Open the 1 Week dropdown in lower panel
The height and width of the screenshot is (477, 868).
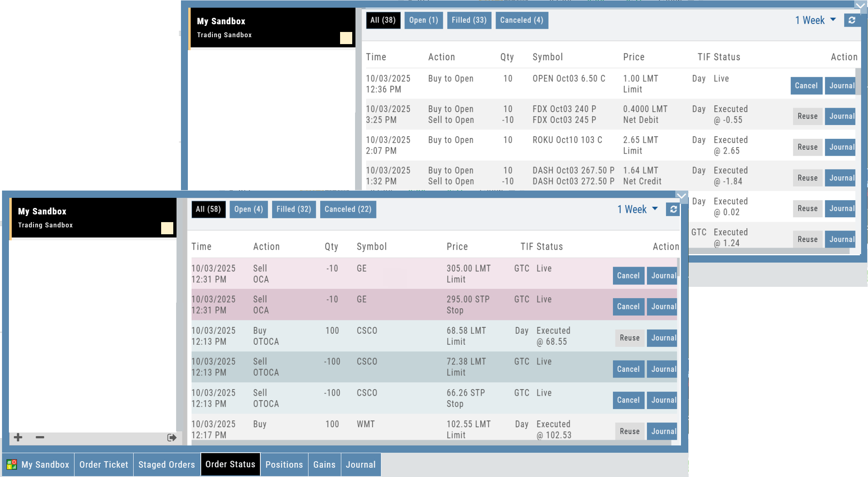(x=637, y=209)
